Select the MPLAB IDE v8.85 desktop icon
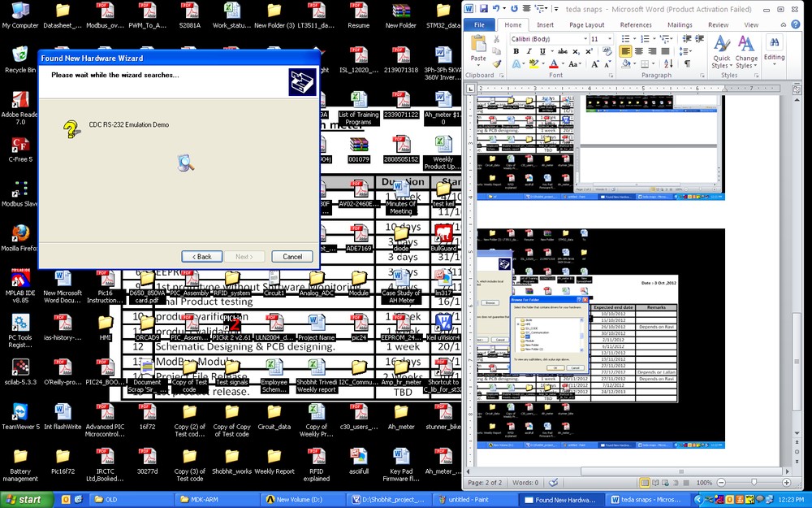Image resolution: width=812 pixels, height=508 pixels. click(x=20, y=278)
